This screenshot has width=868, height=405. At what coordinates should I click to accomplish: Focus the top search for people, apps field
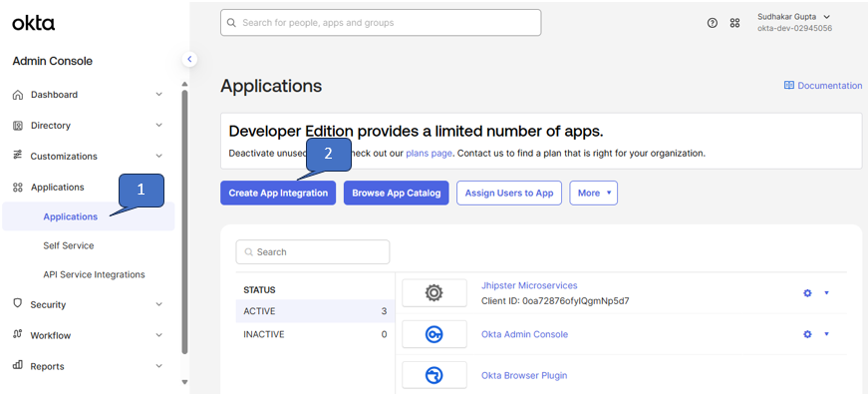pyautogui.click(x=381, y=23)
